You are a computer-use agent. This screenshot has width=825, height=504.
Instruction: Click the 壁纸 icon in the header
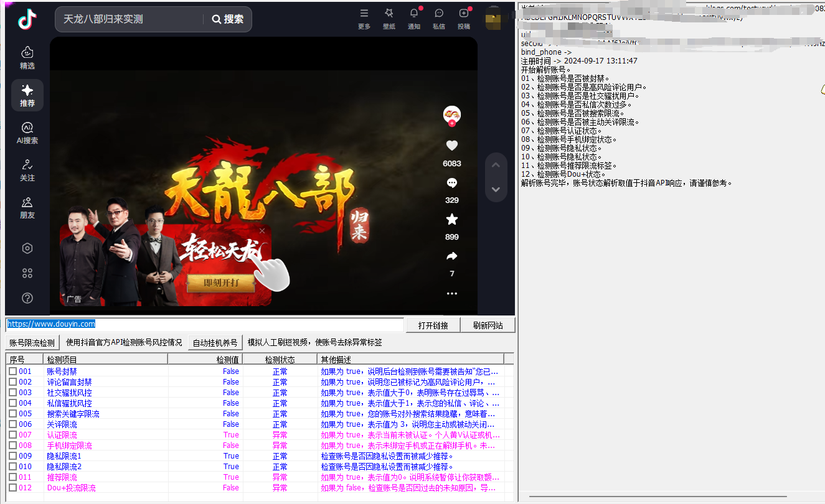[x=389, y=18]
